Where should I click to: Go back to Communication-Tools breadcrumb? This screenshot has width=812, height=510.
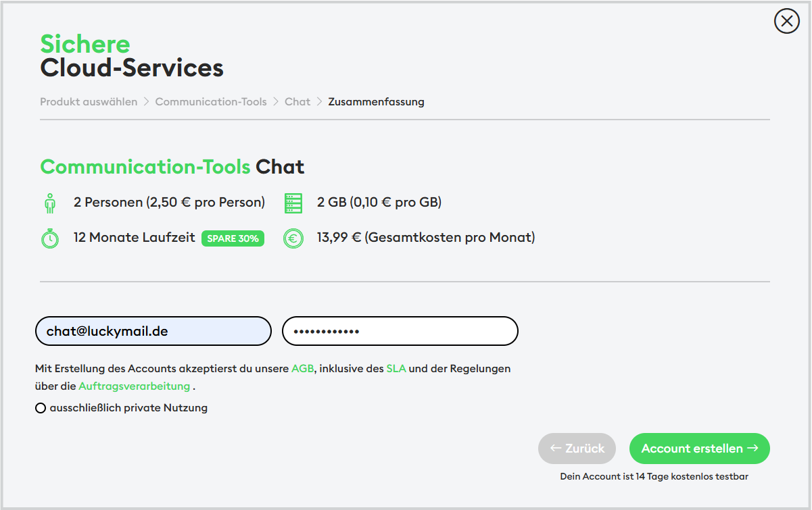211,101
